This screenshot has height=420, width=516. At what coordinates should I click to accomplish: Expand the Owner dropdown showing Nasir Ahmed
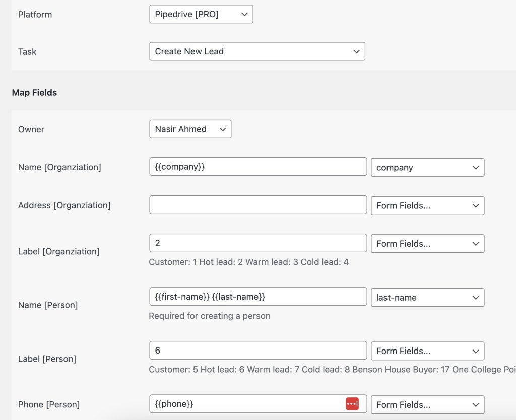click(x=190, y=129)
